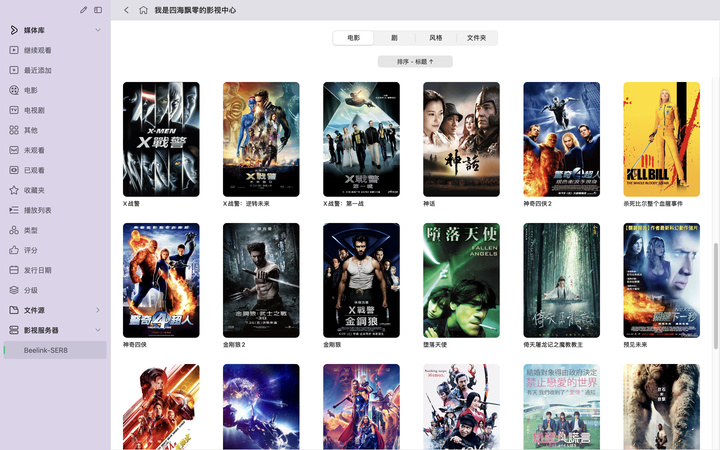The width and height of the screenshot is (720, 450).
Task: Open the home icon in top bar
Action: tap(143, 10)
